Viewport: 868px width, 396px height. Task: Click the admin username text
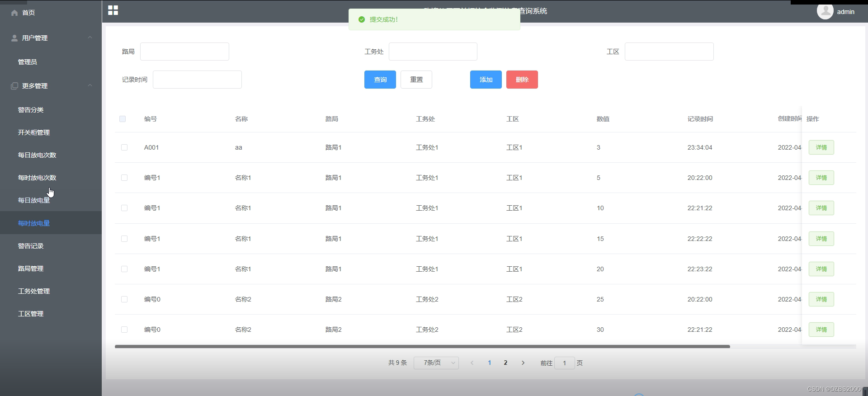[846, 12]
